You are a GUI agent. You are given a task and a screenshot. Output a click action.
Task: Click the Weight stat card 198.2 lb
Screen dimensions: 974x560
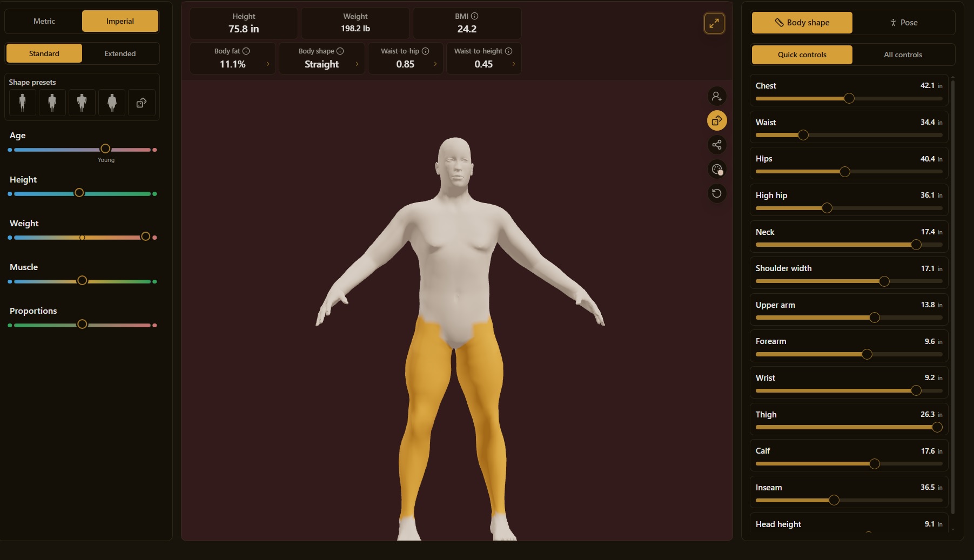coord(355,23)
